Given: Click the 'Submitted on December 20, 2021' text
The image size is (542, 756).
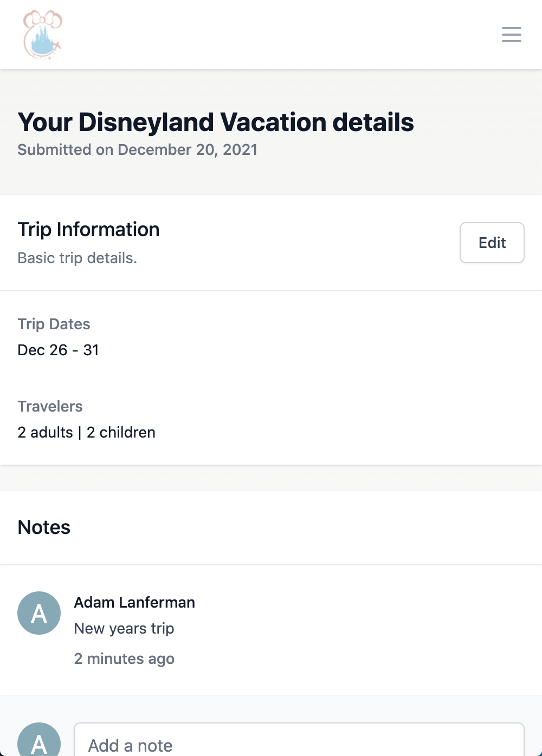Looking at the screenshot, I should 138,149.
